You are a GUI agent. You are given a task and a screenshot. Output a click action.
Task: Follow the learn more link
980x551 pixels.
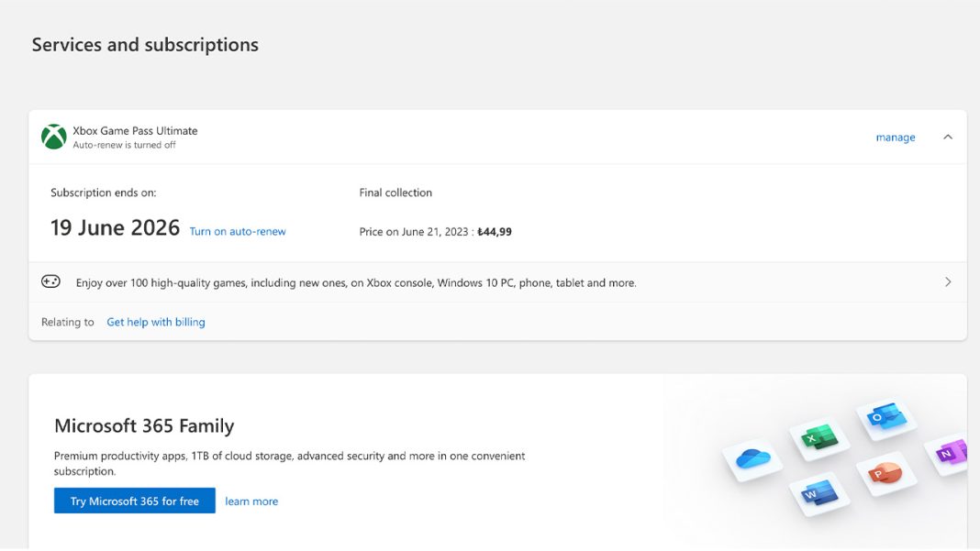pyautogui.click(x=251, y=501)
